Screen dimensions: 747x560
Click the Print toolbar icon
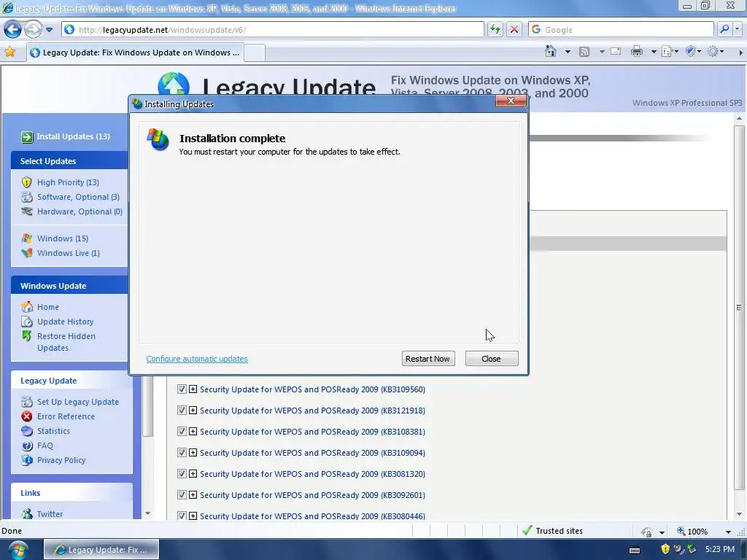[636, 52]
